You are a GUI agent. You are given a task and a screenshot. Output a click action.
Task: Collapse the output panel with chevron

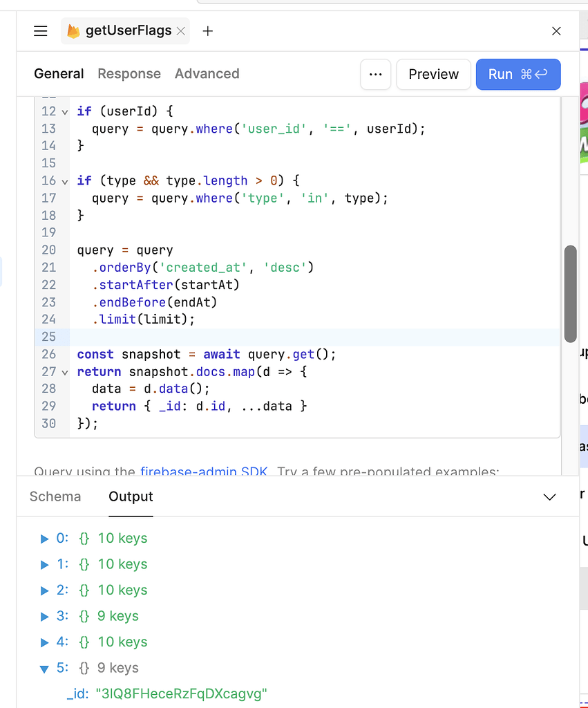(549, 496)
